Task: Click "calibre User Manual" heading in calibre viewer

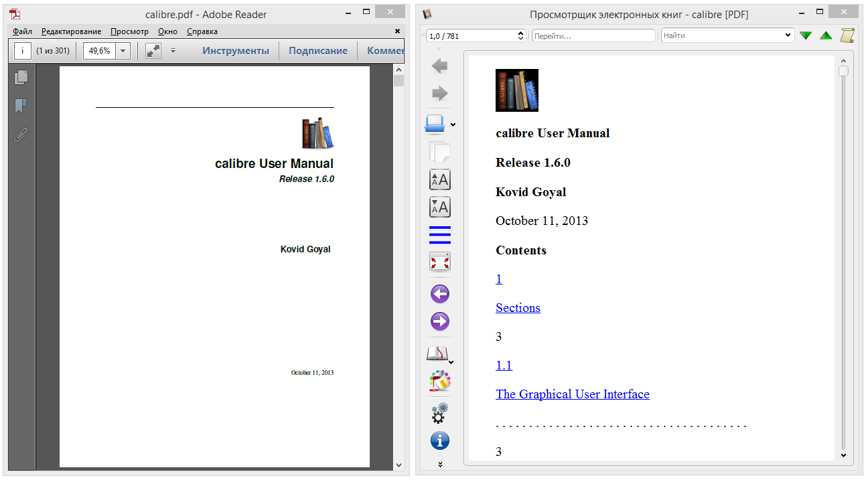Action: (553, 133)
